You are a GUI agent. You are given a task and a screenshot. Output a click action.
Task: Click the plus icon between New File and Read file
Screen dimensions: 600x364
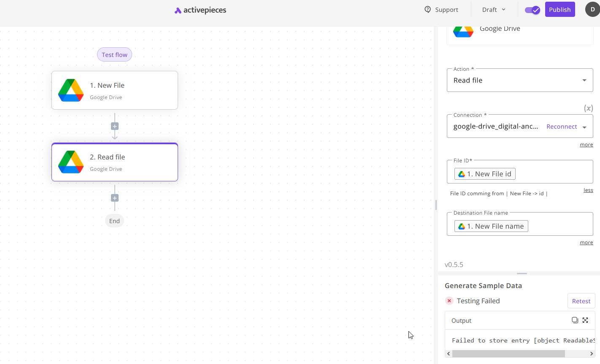114,126
